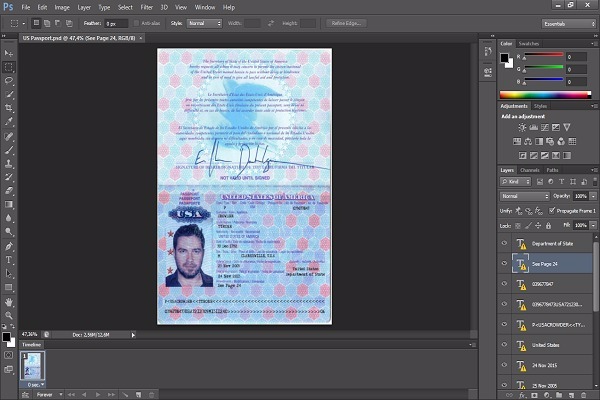Select the Zoom tool in toolbox

click(9, 315)
